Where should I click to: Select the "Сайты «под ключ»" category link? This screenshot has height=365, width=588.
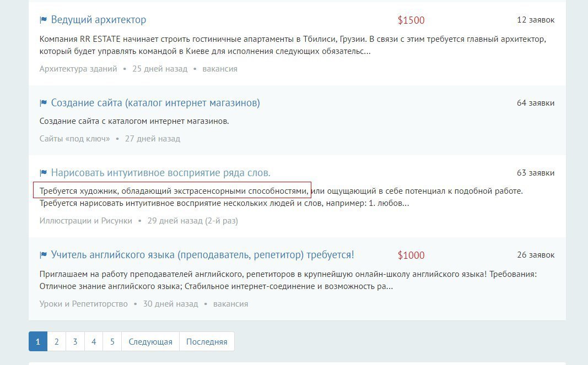[74, 139]
